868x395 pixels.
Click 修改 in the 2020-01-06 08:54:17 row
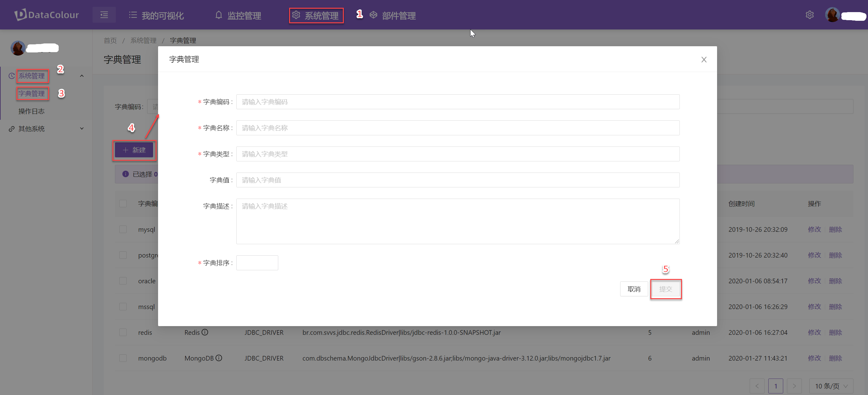point(814,281)
